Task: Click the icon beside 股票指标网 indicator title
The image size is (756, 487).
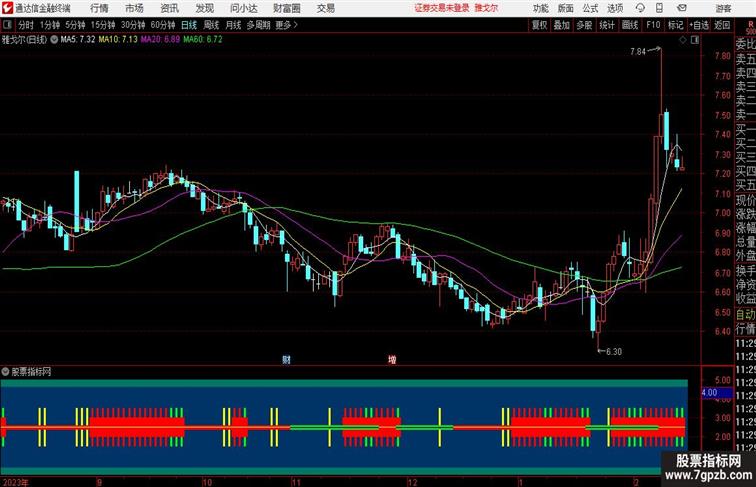Action: [5, 372]
